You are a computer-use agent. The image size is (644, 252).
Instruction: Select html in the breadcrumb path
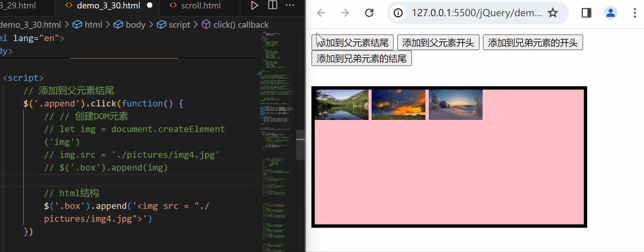[x=93, y=25]
